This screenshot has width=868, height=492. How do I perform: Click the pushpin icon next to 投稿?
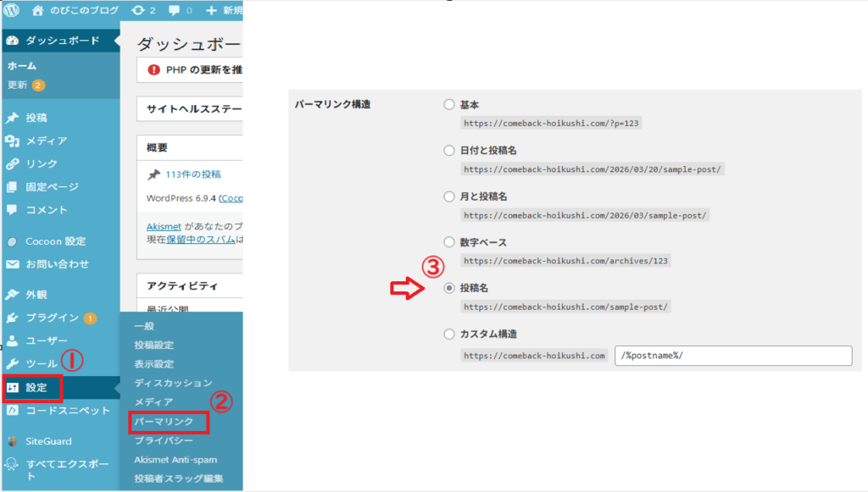[12, 118]
